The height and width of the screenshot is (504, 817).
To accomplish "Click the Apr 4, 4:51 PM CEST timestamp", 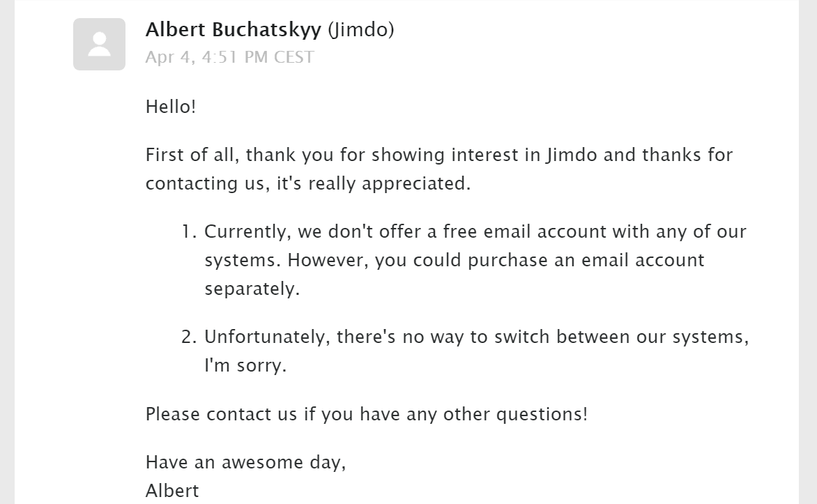I will tap(230, 56).
